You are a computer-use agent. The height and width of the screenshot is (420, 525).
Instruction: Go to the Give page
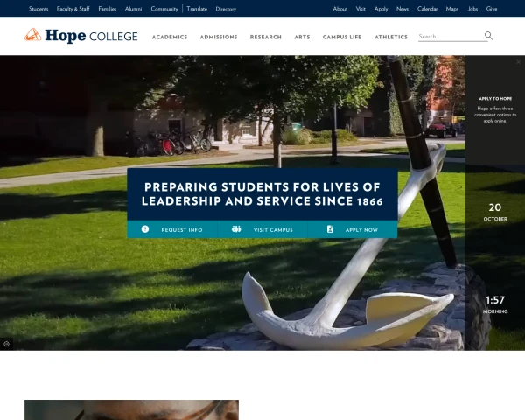(492, 9)
